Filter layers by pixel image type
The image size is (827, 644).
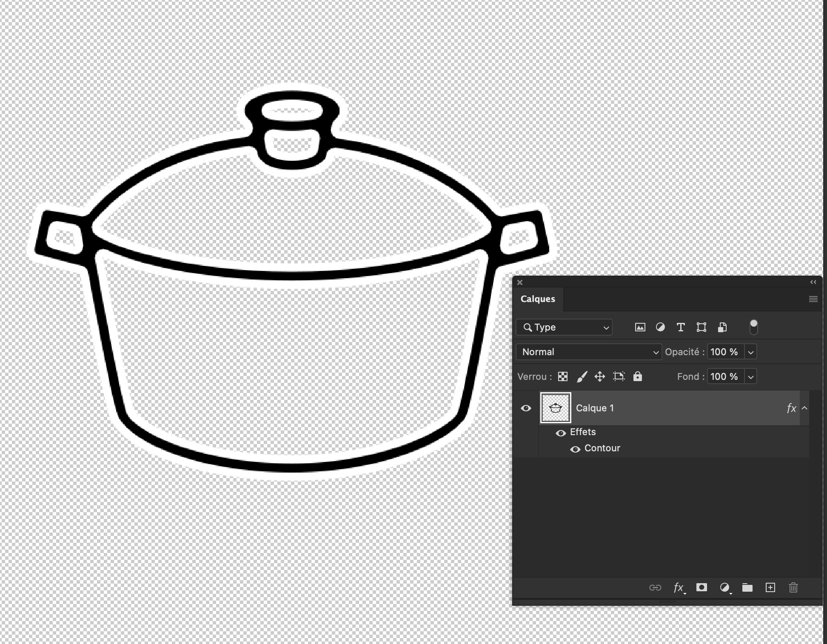click(x=640, y=327)
